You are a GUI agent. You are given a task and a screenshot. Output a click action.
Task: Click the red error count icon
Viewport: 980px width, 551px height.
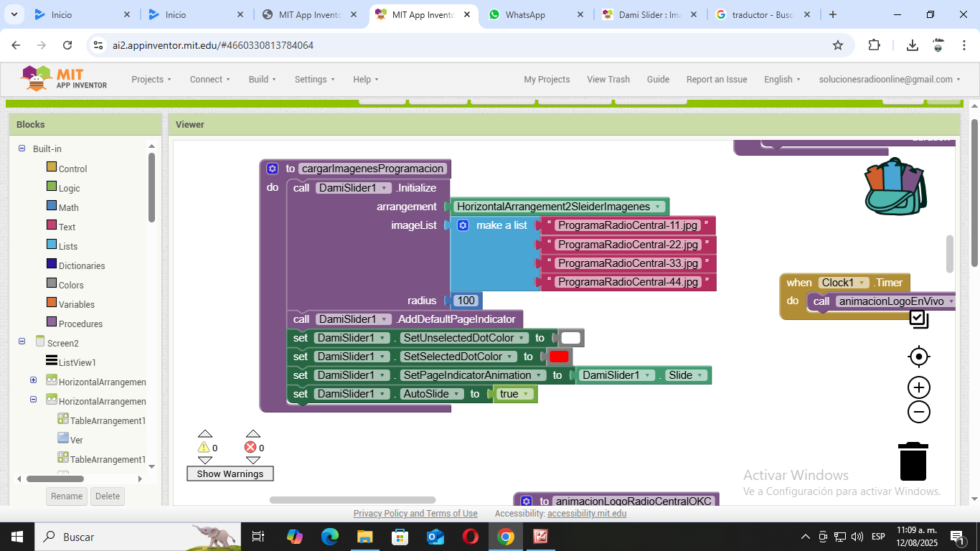[250, 448]
